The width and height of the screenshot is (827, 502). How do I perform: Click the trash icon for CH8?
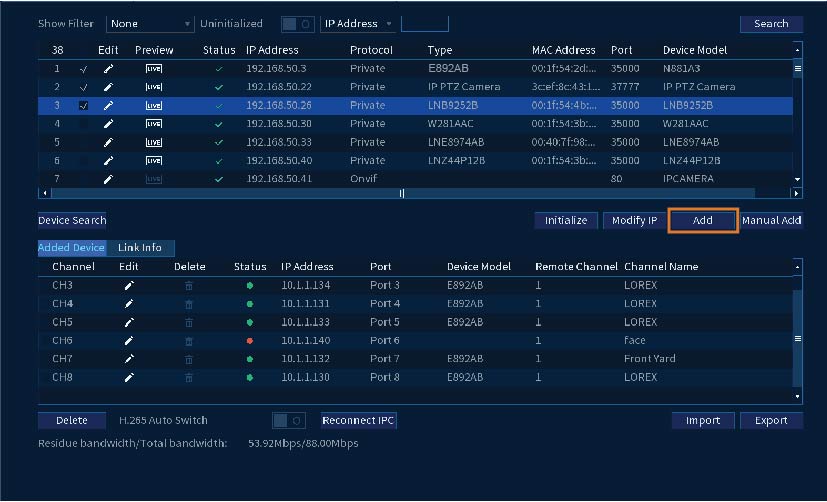189,378
